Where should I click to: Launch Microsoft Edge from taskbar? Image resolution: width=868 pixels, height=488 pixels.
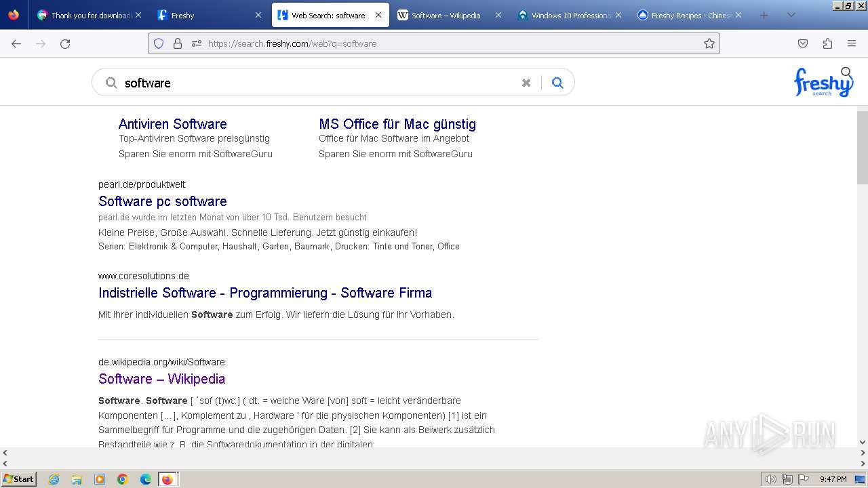point(145,479)
